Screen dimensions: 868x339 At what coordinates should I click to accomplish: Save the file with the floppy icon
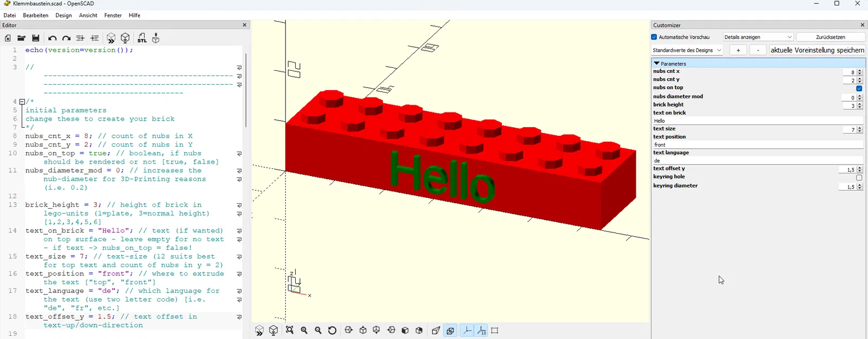(x=36, y=38)
